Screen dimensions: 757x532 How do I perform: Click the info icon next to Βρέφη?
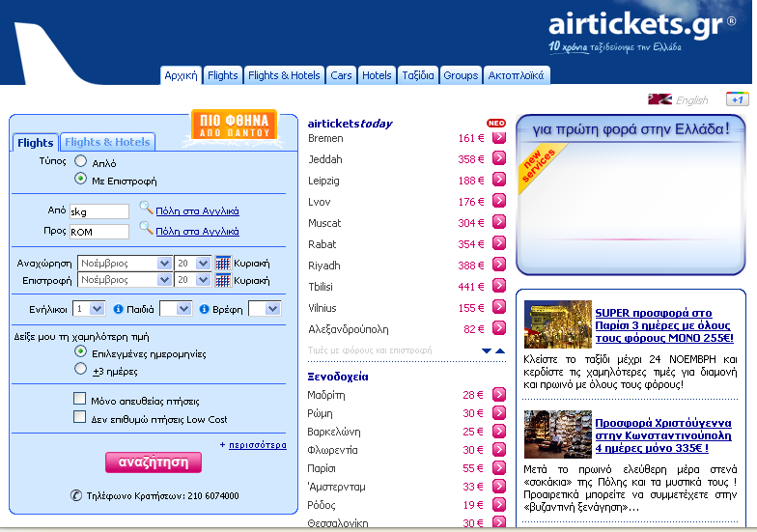coord(205,309)
